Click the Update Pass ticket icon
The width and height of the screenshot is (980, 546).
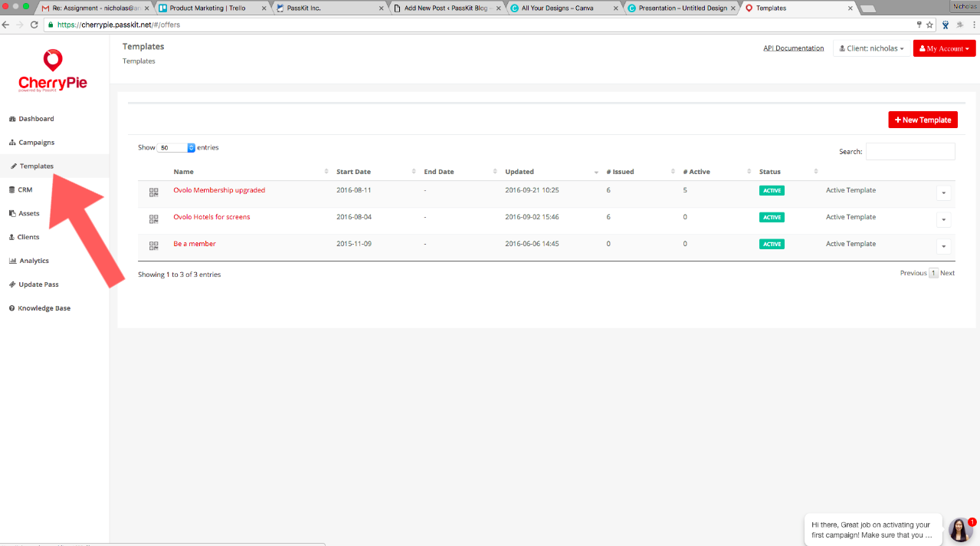point(12,285)
